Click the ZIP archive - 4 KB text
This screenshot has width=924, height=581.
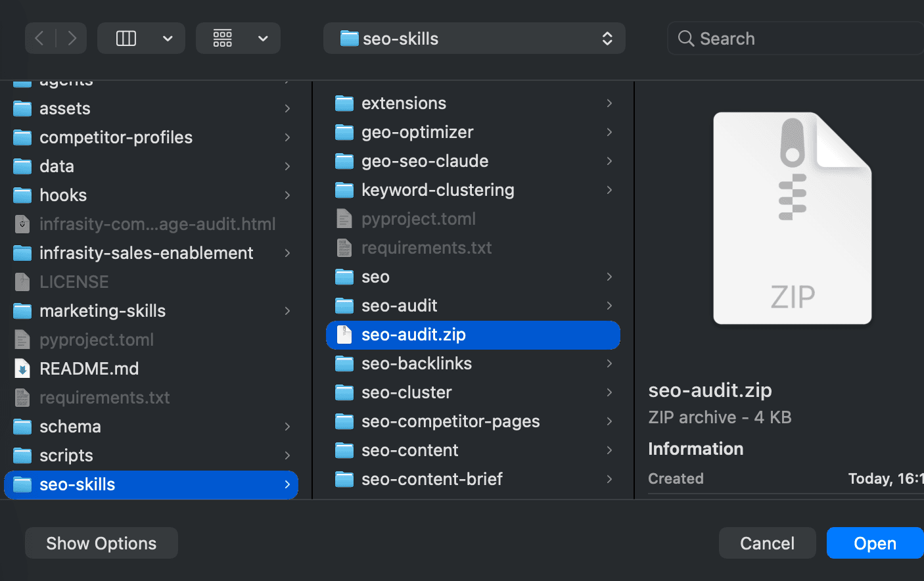coord(720,417)
